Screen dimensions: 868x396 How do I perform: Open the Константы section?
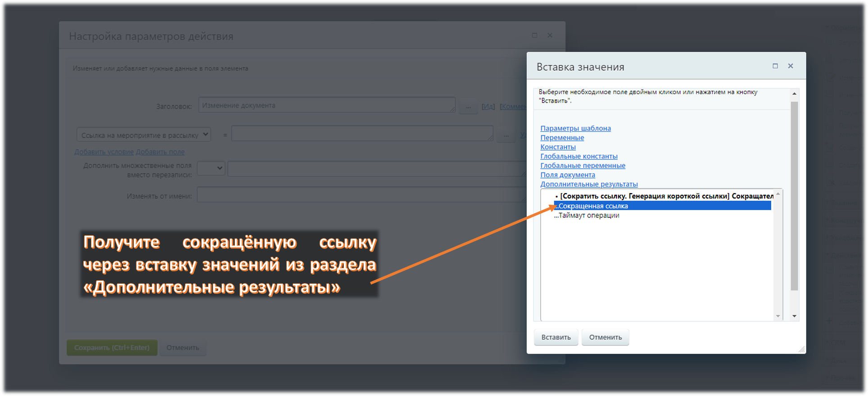point(558,147)
